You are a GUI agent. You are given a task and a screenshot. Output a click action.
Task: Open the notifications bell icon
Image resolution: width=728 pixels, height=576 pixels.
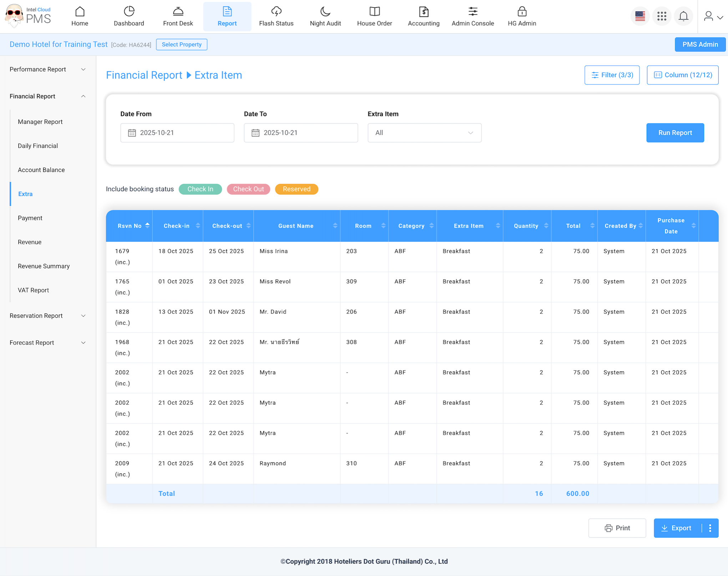tap(683, 16)
